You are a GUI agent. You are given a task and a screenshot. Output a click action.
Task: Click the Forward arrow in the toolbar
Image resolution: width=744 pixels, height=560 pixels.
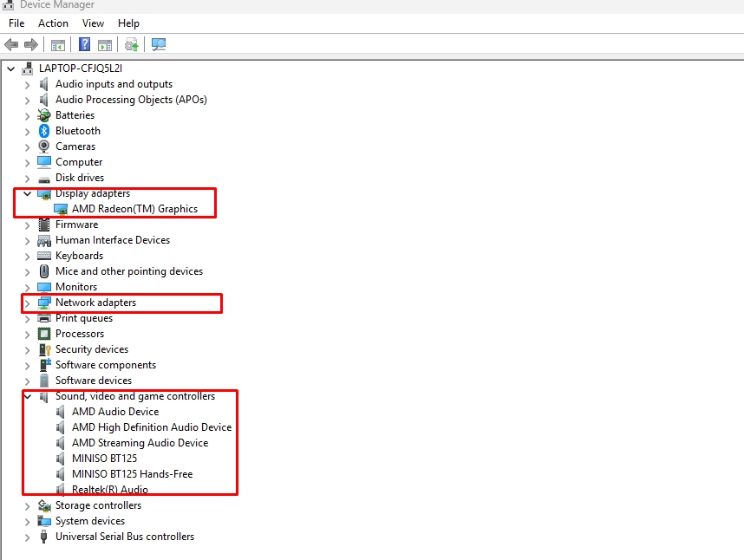tap(30, 44)
